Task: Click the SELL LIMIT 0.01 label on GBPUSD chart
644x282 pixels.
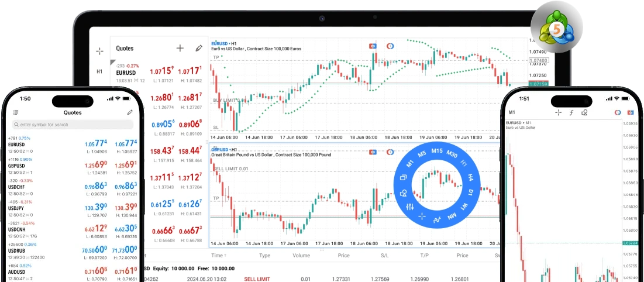Action: [x=230, y=168]
